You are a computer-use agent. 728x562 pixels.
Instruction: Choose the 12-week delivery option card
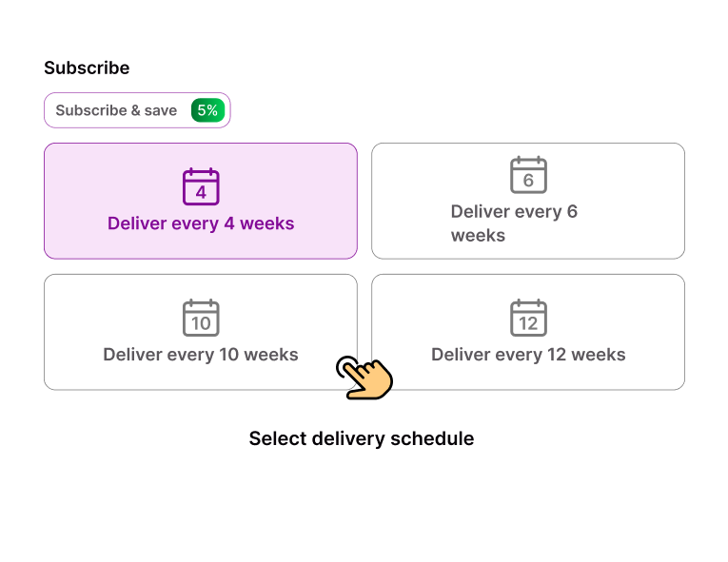click(x=528, y=332)
